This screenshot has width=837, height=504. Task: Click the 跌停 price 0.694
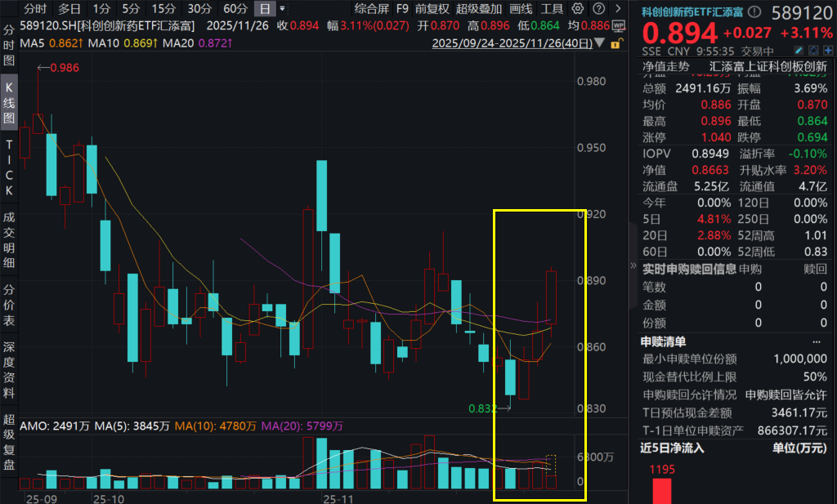pyautogui.click(x=812, y=137)
